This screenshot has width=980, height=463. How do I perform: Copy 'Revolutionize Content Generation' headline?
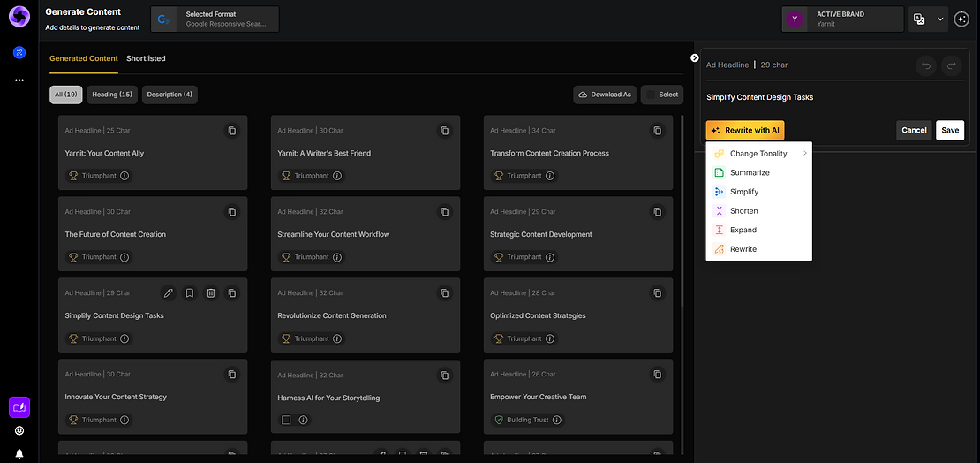pyautogui.click(x=444, y=292)
